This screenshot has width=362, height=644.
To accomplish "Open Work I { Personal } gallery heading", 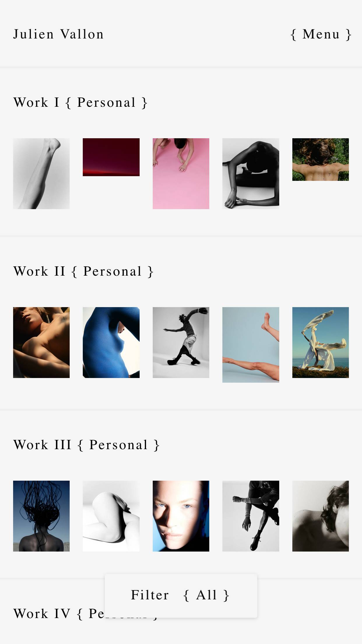I will [x=80, y=103].
